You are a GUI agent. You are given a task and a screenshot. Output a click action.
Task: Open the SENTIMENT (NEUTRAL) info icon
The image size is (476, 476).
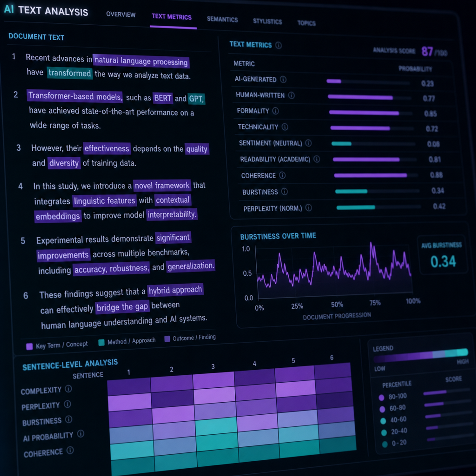tap(308, 143)
